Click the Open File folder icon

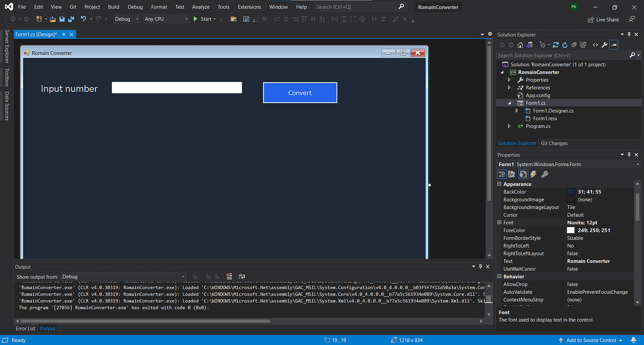coord(53,19)
